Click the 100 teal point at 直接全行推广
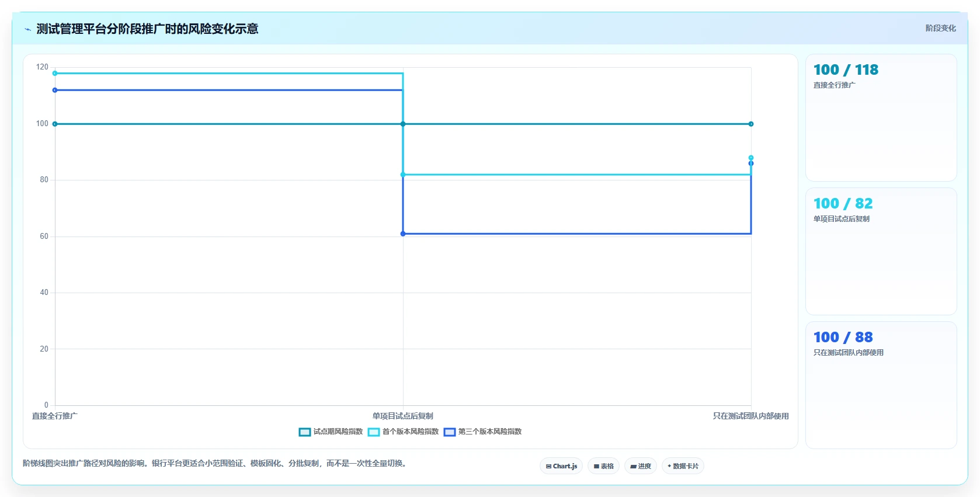Image resolution: width=980 pixels, height=497 pixels. [x=55, y=124]
